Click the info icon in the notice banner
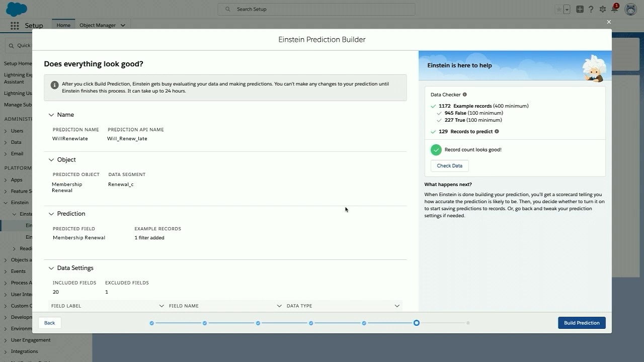The image size is (644, 362). click(x=55, y=85)
